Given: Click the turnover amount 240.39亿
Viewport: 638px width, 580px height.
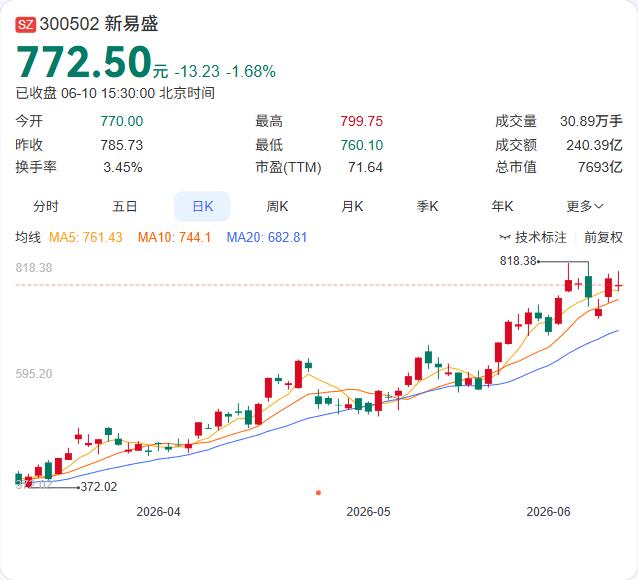Looking at the screenshot, I should point(594,145).
